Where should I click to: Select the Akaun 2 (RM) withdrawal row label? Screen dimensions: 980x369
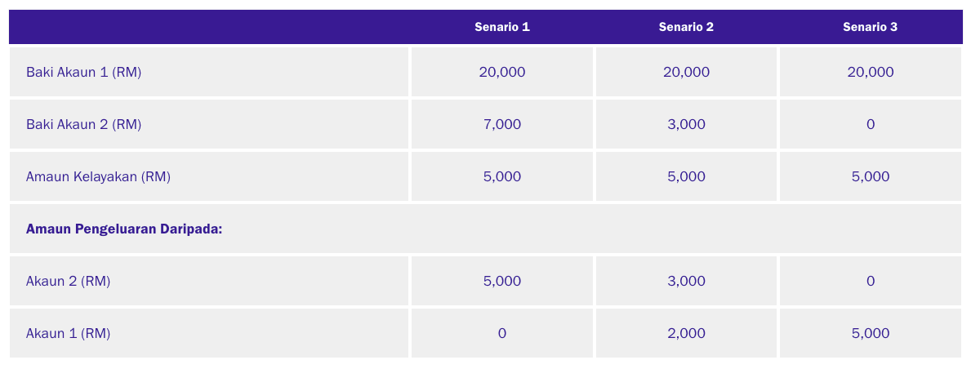coord(68,281)
